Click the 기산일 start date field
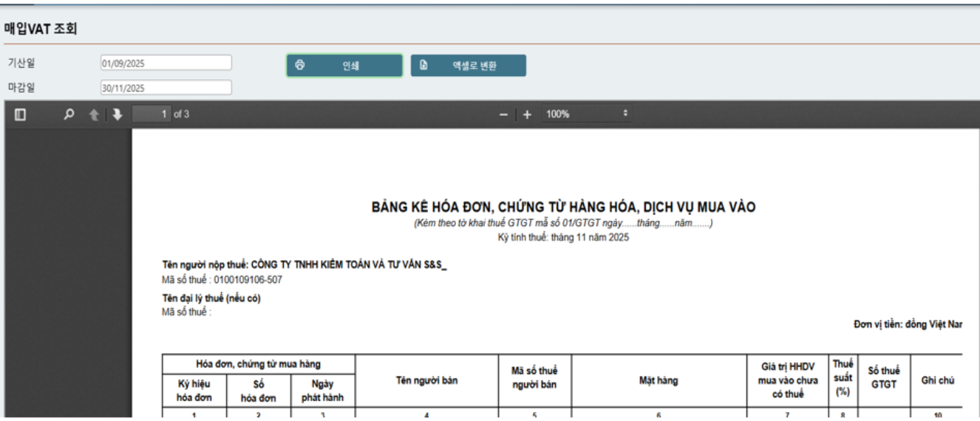The width and height of the screenshot is (980, 421). click(x=166, y=63)
